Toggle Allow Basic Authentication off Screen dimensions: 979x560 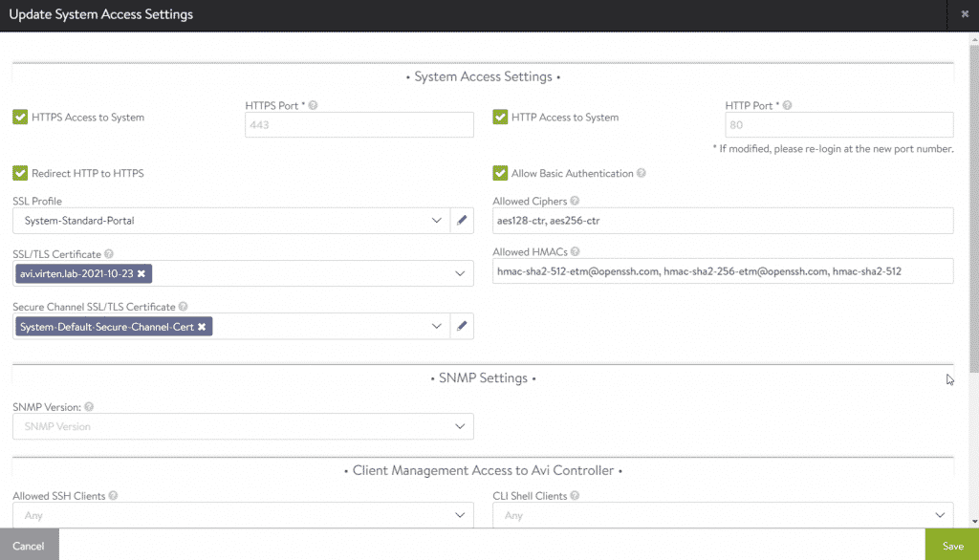[x=500, y=173]
